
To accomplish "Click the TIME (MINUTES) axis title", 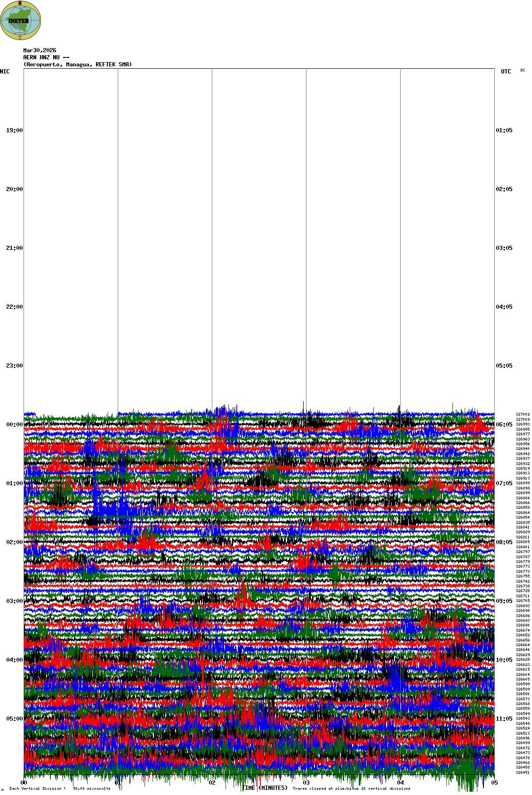I will click(265, 788).
